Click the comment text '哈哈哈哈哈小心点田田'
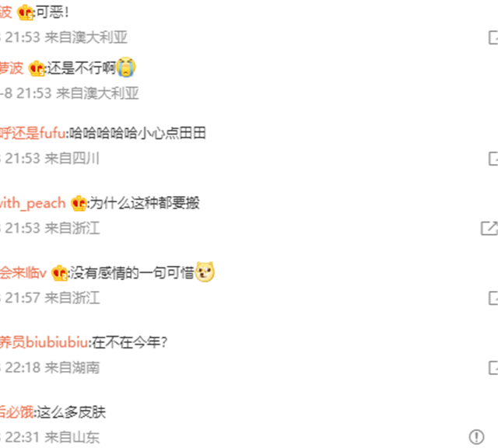498x448 pixels. pos(138,133)
